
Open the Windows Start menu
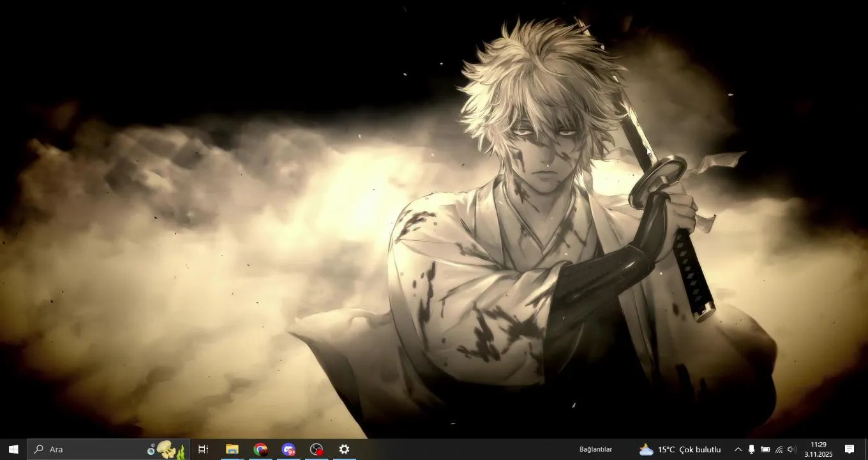(13, 449)
